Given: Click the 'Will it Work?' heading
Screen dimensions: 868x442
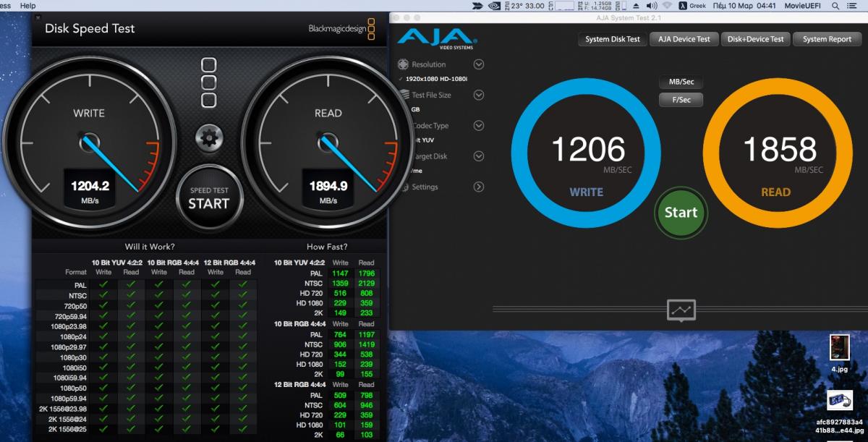Looking at the screenshot, I should 150,247.
